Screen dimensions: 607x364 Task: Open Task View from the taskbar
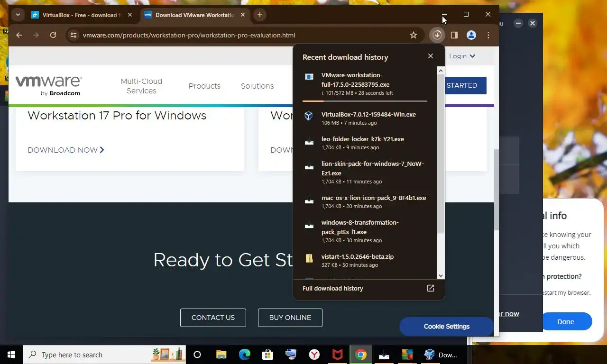tap(197, 355)
